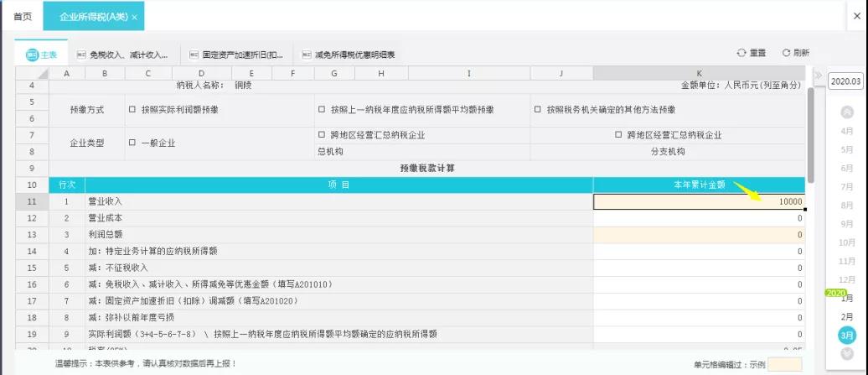Click the 利润总额 item label
Image resolution: width=868 pixels, height=375 pixels.
pos(105,235)
